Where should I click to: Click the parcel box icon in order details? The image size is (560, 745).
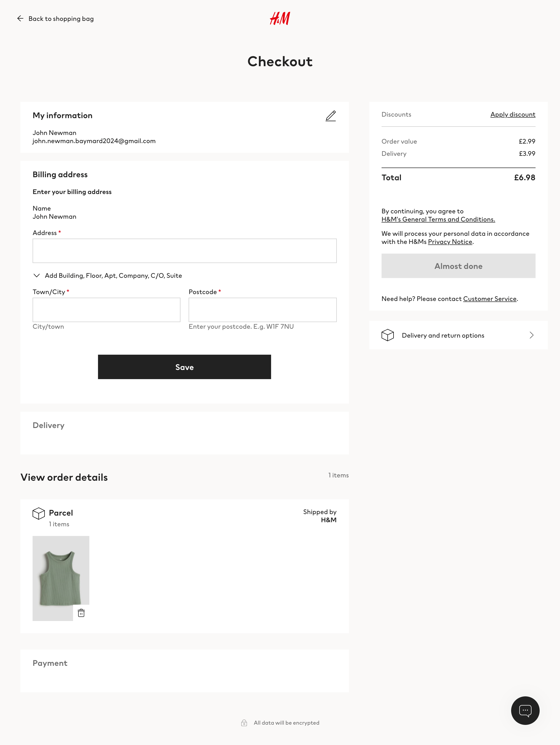click(x=39, y=513)
